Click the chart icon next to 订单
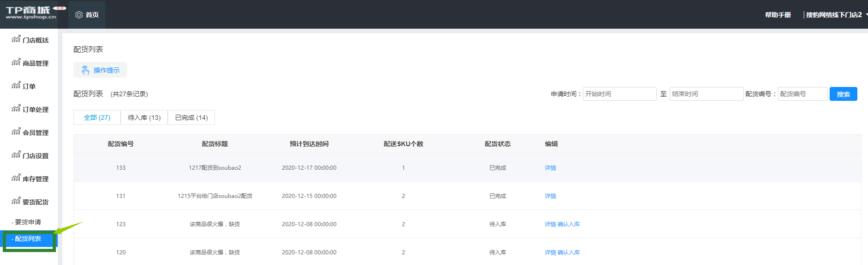 (x=16, y=86)
